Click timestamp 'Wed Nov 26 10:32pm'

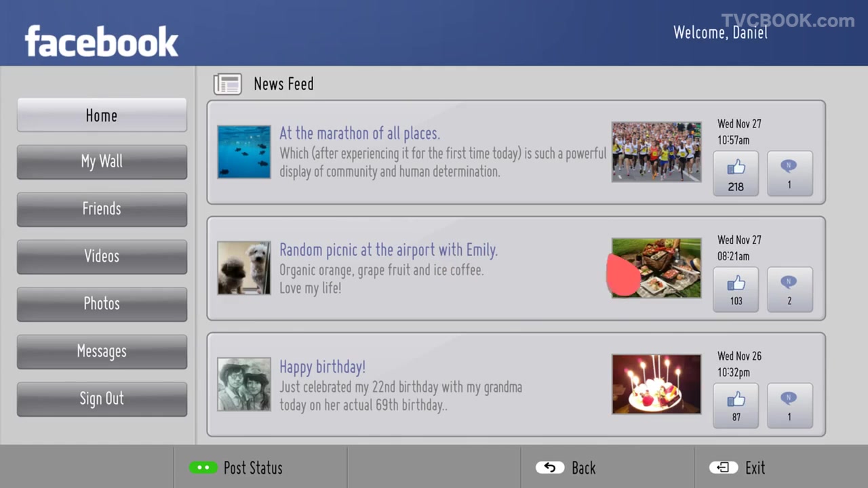click(739, 364)
